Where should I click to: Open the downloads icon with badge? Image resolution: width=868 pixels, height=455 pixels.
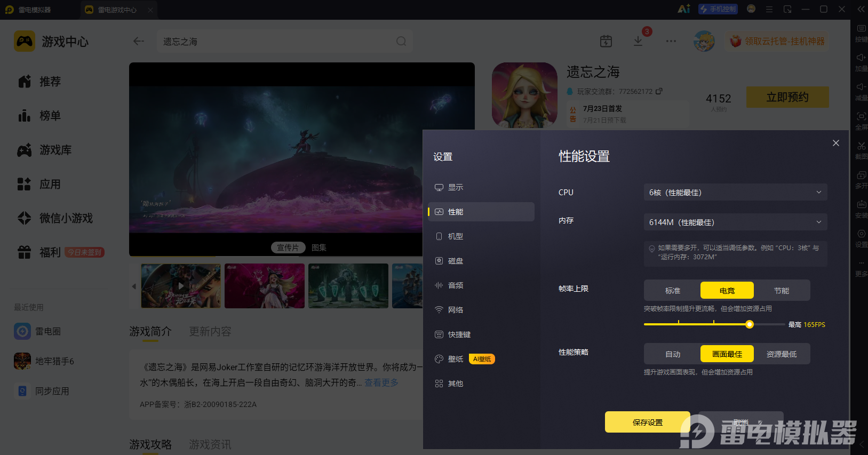coord(638,41)
